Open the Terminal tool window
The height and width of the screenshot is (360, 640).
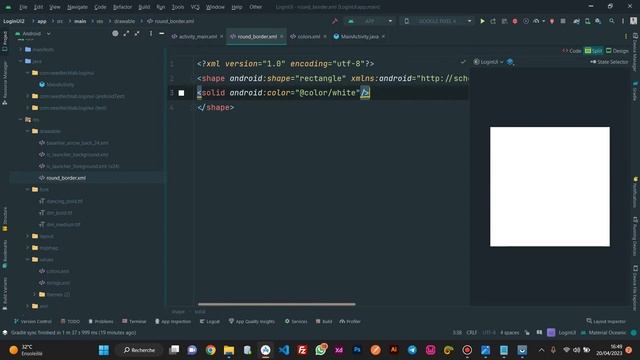pyautogui.click(x=134, y=322)
